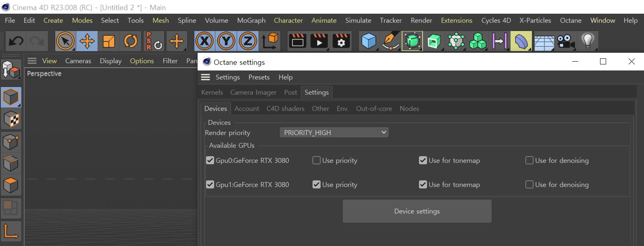
Task: Add a Linear Field object
Action: [x=499, y=41]
